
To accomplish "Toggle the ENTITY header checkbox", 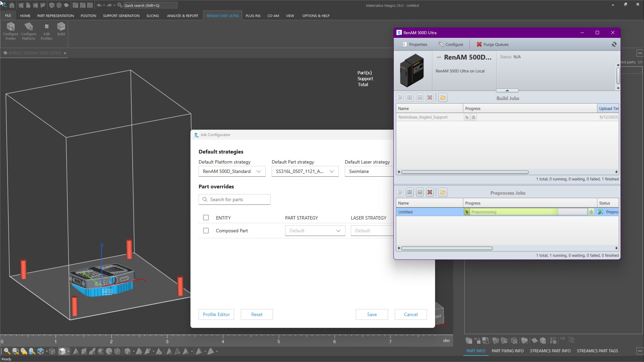I will tap(206, 218).
